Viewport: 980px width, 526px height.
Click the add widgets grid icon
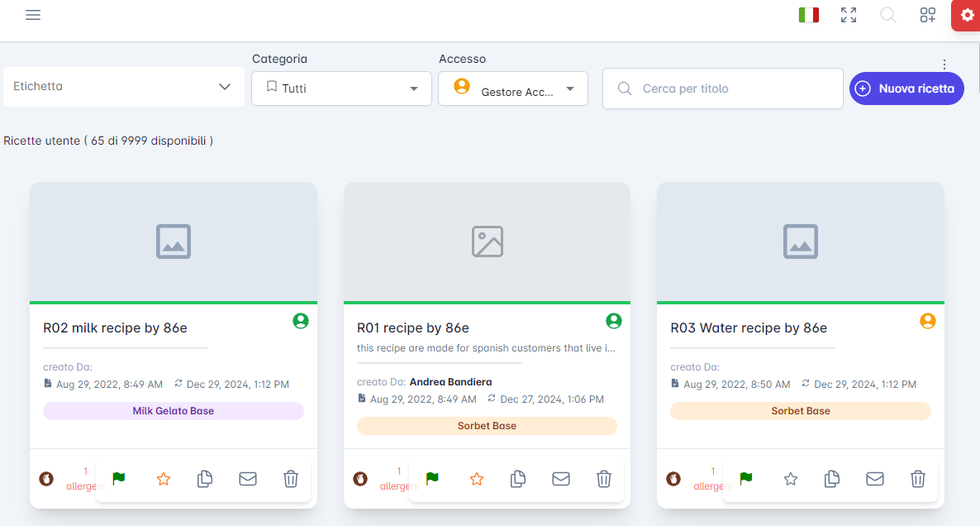coord(928,15)
